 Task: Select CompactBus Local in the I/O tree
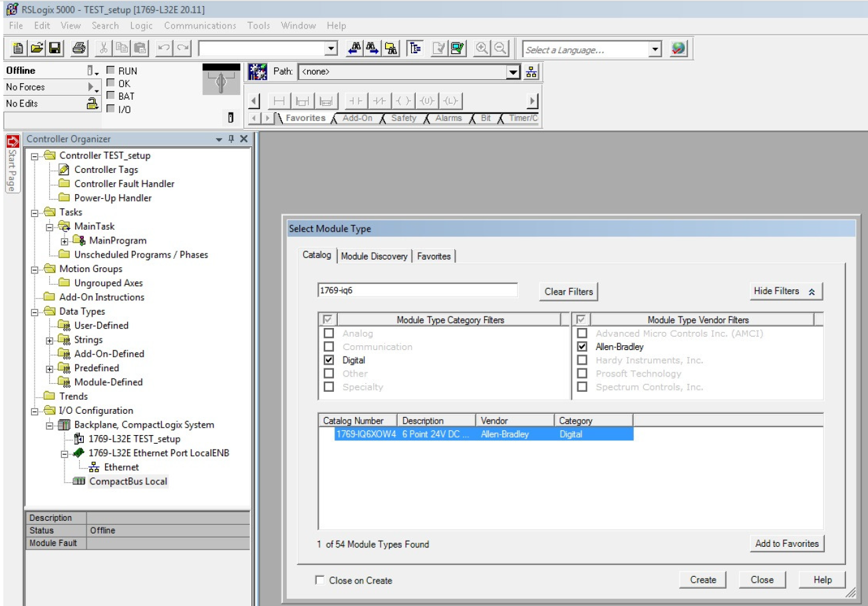coord(128,481)
